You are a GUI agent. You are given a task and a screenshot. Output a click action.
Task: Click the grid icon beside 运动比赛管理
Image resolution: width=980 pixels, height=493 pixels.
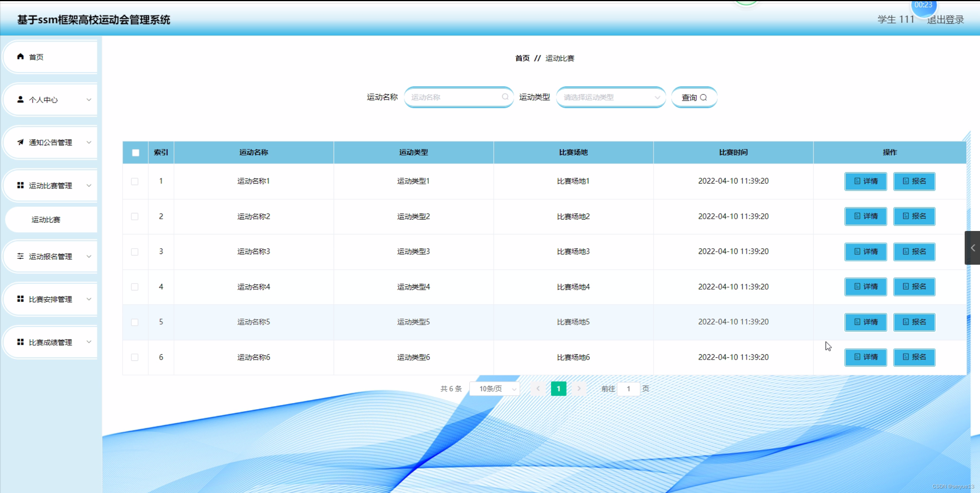click(x=21, y=185)
